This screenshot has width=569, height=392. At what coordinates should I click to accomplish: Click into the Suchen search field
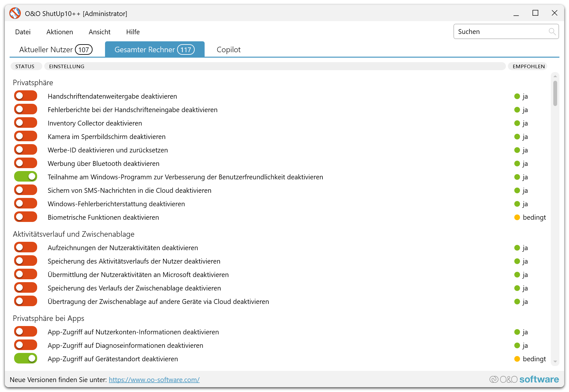501,32
